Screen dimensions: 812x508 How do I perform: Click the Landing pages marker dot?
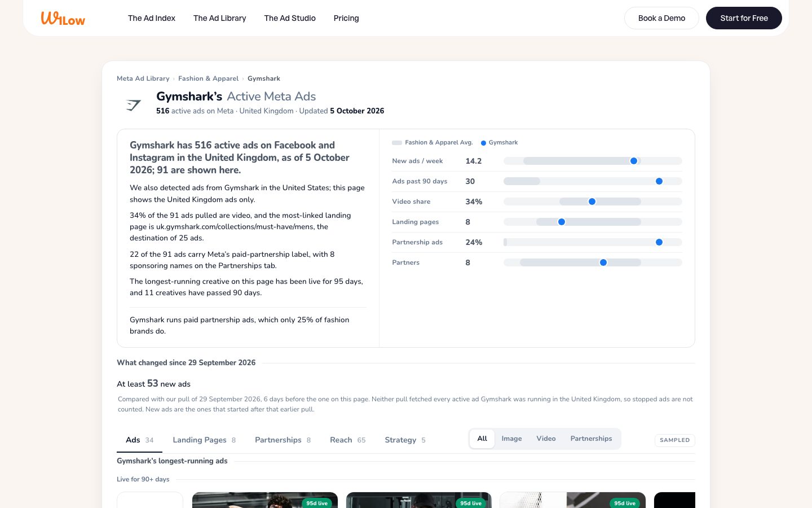point(562,222)
